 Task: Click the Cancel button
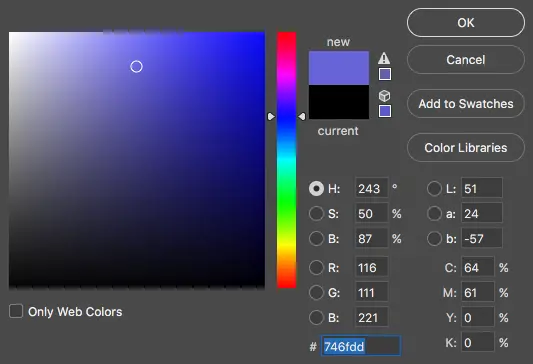coord(466,59)
